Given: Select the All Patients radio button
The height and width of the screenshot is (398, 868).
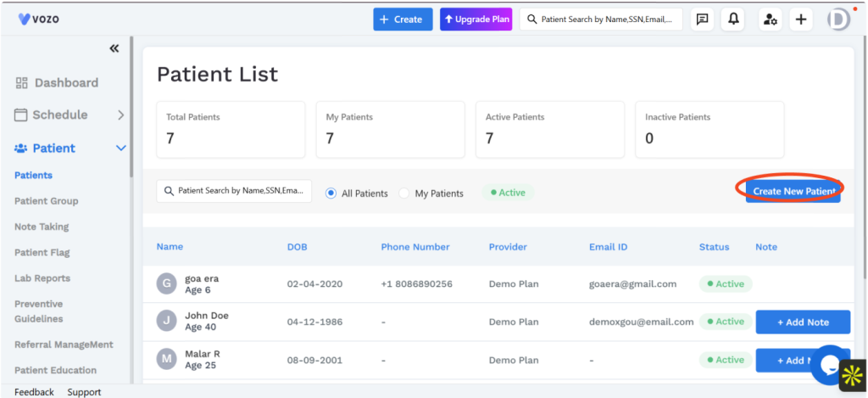Looking at the screenshot, I should (x=331, y=193).
